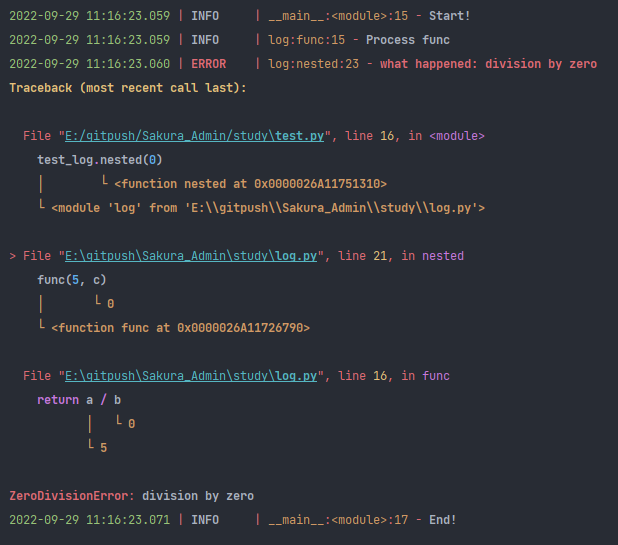Click the 'return a / b' code line

click(79, 400)
